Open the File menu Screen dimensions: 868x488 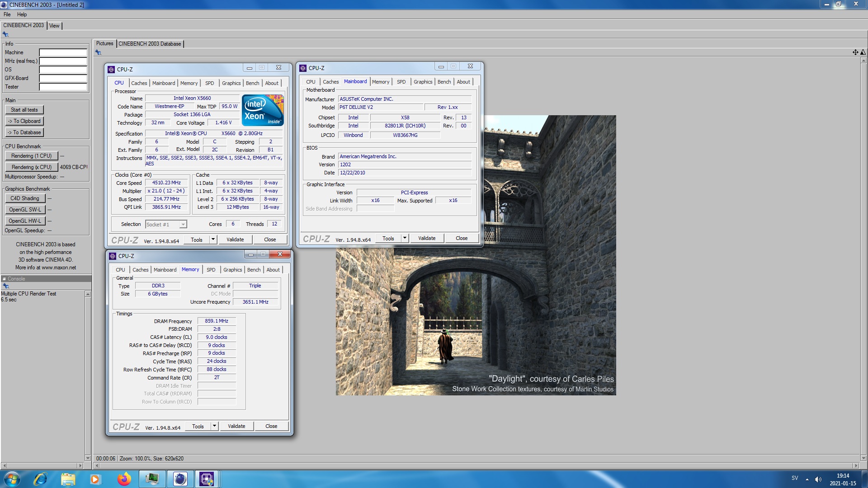click(7, 14)
